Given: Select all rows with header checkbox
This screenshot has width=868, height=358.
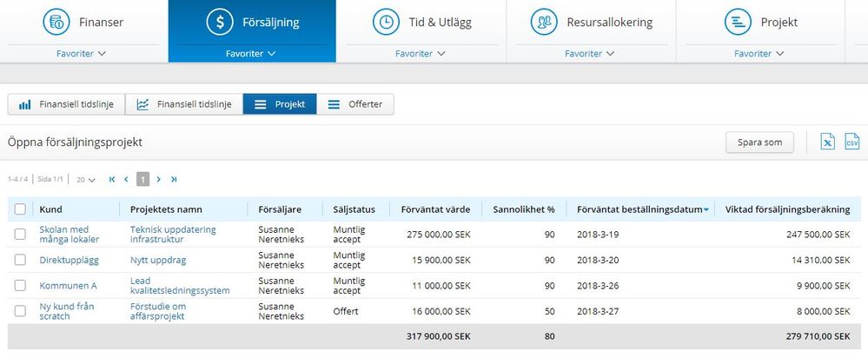Looking at the screenshot, I should tap(20, 209).
